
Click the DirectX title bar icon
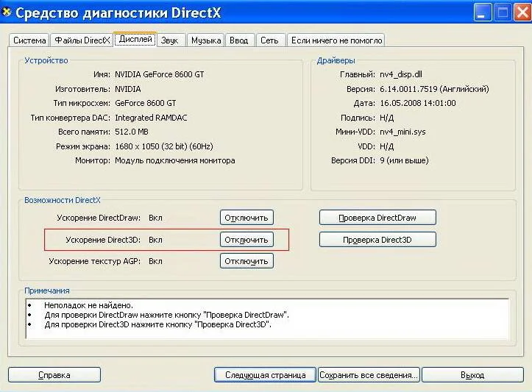pos(7,13)
